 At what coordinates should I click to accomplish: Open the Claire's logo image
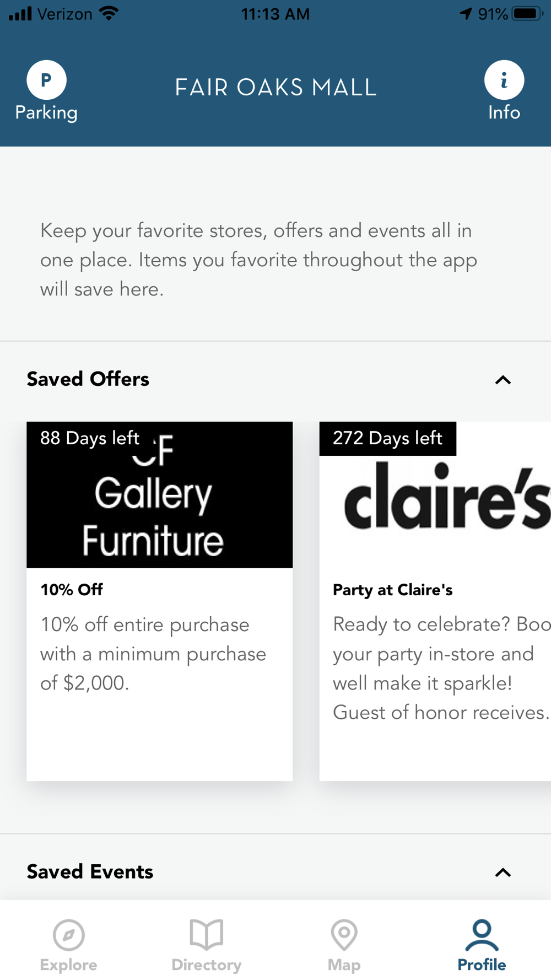[435, 495]
